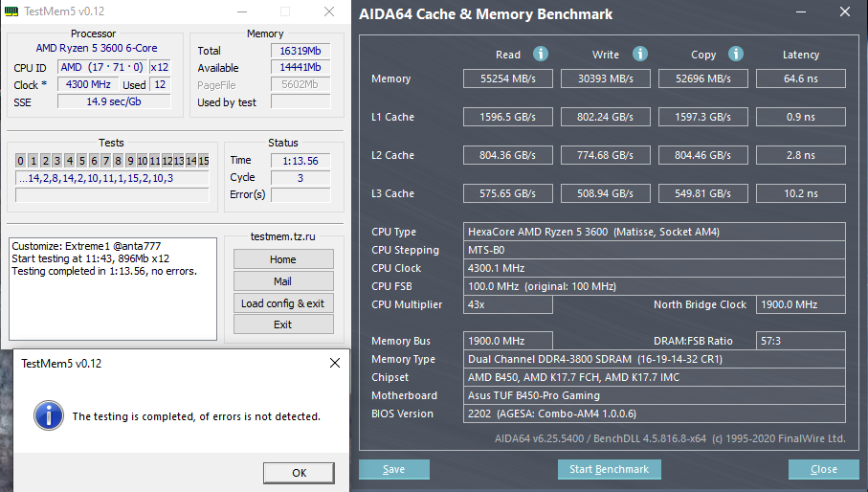868x492 pixels.
Task: Click the testing log text area
Action: click(113, 289)
